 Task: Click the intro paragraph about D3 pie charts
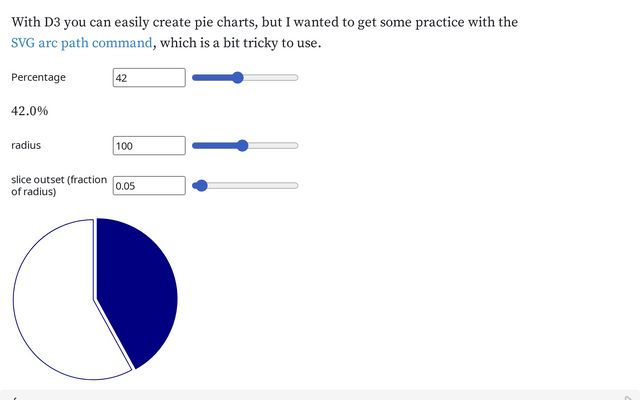[x=264, y=21]
